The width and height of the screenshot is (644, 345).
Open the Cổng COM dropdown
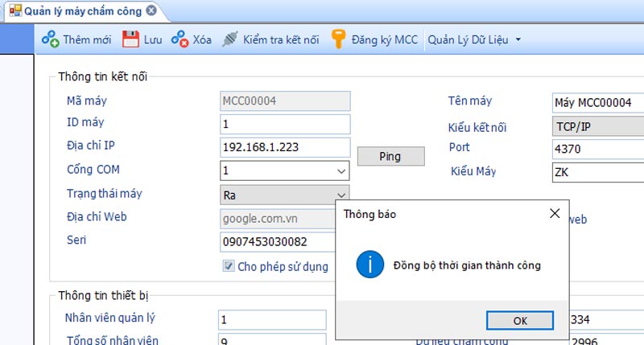click(x=341, y=171)
